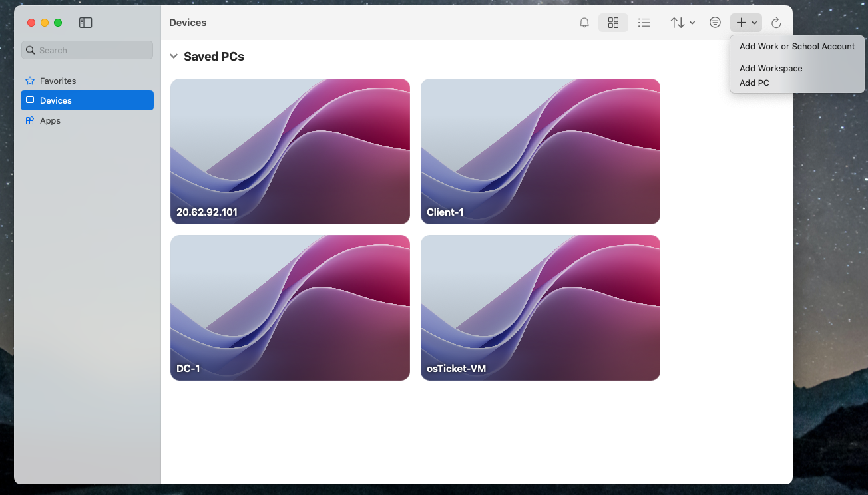The height and width of the screenshot is (495, 868).
Task: Close the window with red button
Action: coord(31,23)
